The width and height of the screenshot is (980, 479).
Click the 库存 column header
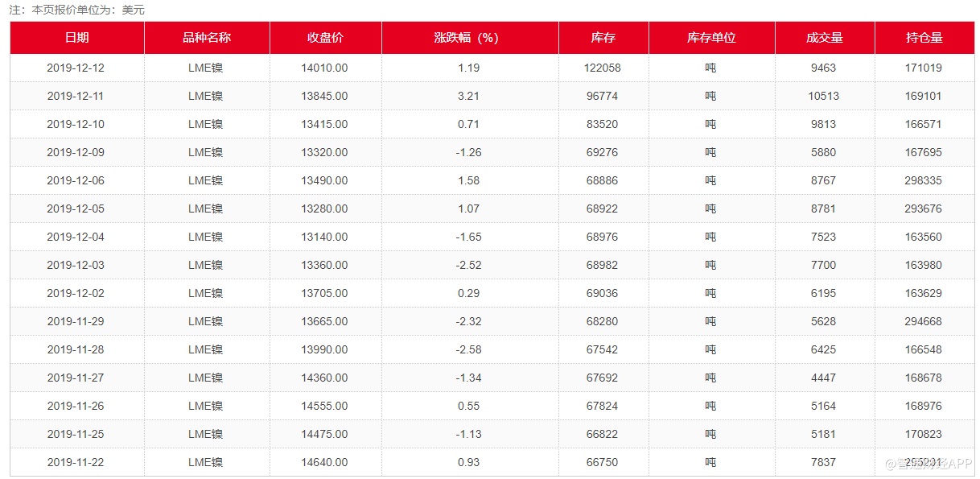[603, 38]
